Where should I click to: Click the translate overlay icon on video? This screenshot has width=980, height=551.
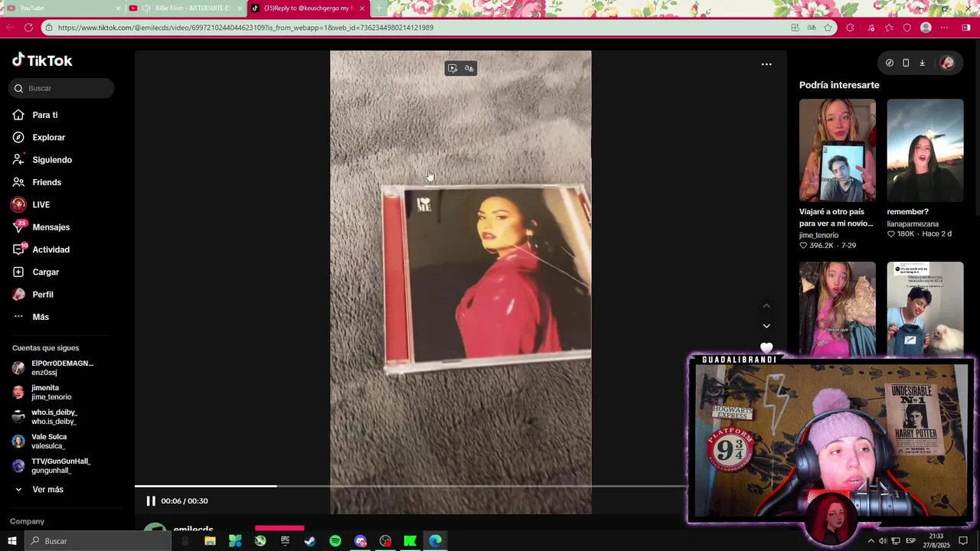point(469,68)
